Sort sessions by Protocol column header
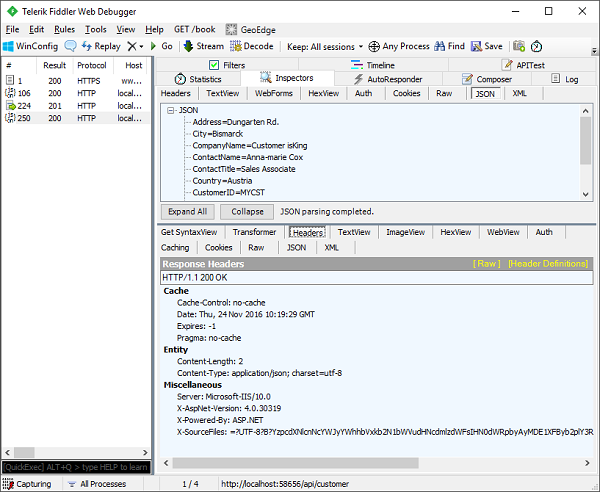600x492 pixels. [x=92, y=65]
